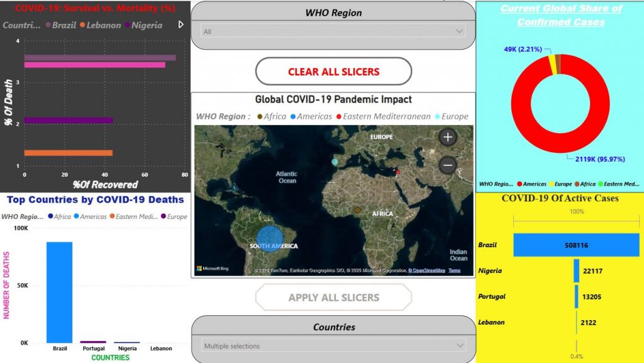Select Eastern Mediterranean in the map legend

pyautogui.click(x=383, y=116)
